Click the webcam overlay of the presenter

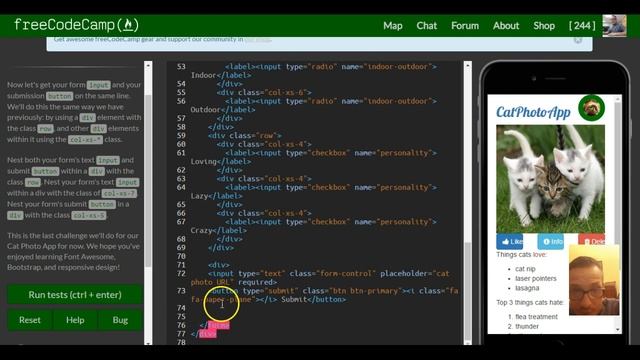(x=594, y=280)
